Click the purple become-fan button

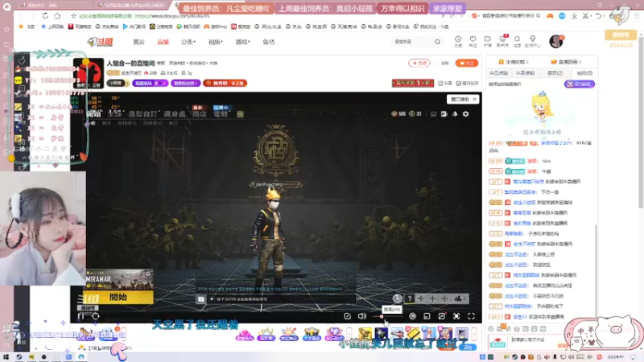pos(580,84)
